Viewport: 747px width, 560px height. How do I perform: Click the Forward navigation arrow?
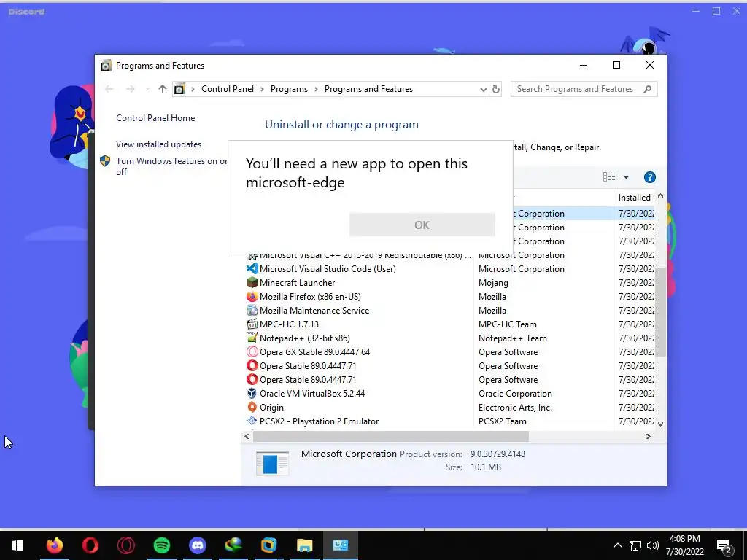tap(130, 89)
